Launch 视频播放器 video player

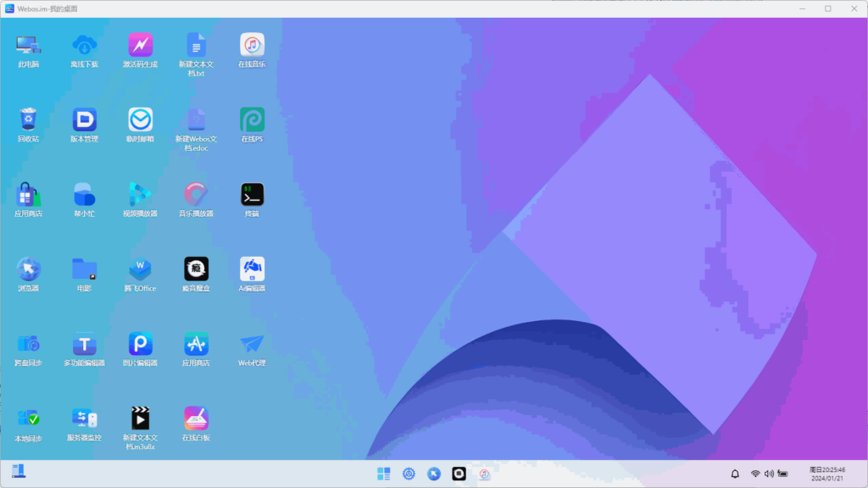click(x=140, y=195)
